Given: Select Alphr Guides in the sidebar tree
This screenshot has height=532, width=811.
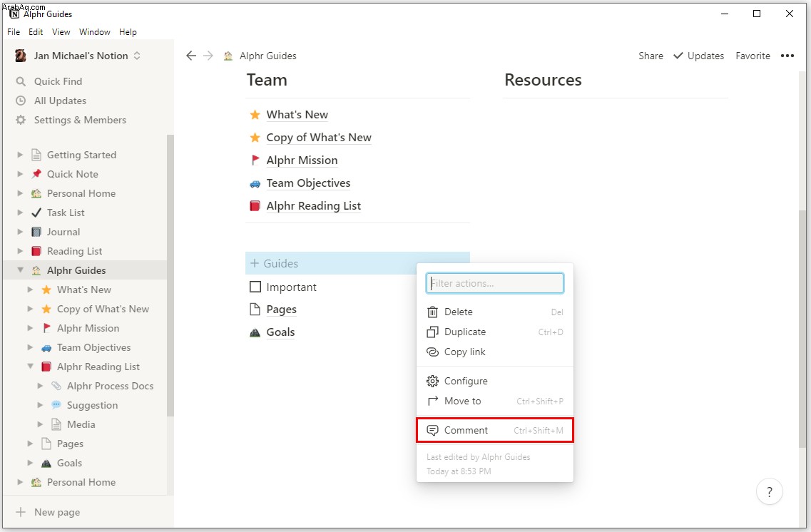Looking at the screenshot, I should click(x=85, y=270).
